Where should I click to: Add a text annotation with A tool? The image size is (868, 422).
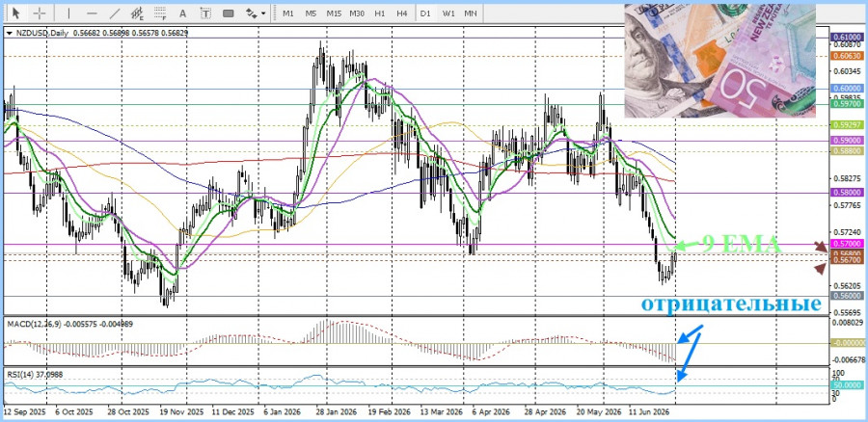point(183,13)
